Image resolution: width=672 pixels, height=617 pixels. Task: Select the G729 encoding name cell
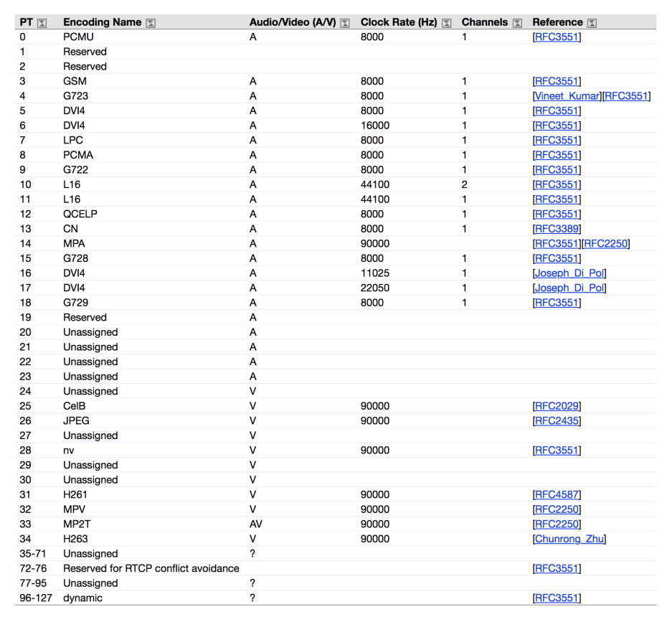pos(76,303)
